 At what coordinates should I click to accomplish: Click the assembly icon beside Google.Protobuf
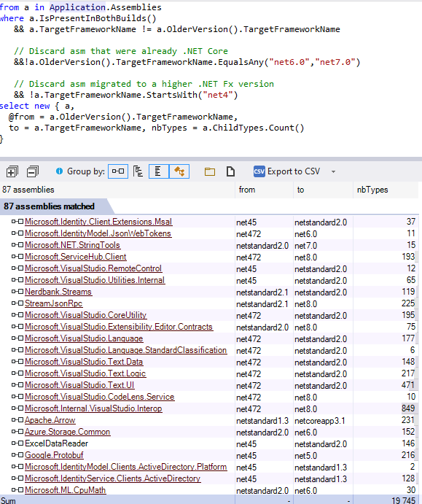[x=17, y=455]
